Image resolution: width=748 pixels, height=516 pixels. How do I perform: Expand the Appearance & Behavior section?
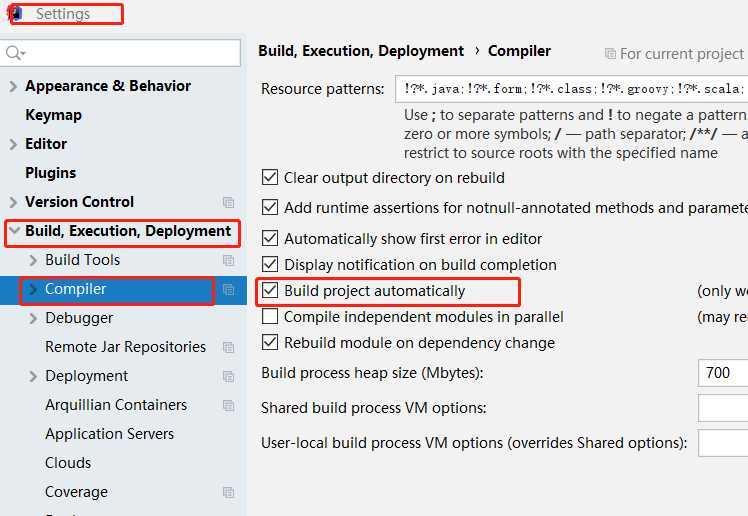click(13, 86)
